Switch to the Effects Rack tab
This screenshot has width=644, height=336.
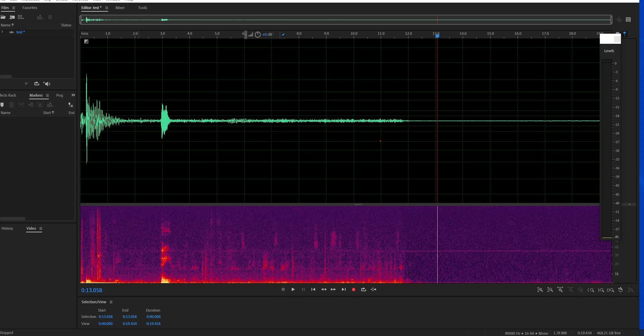point(8,95)
